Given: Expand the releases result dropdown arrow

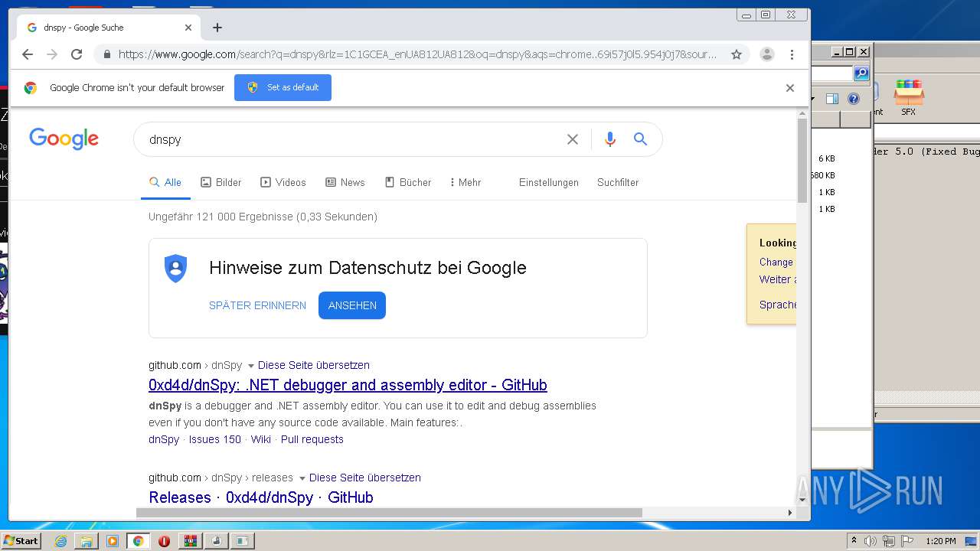Looking at the screenshot, I should point(302,478).
